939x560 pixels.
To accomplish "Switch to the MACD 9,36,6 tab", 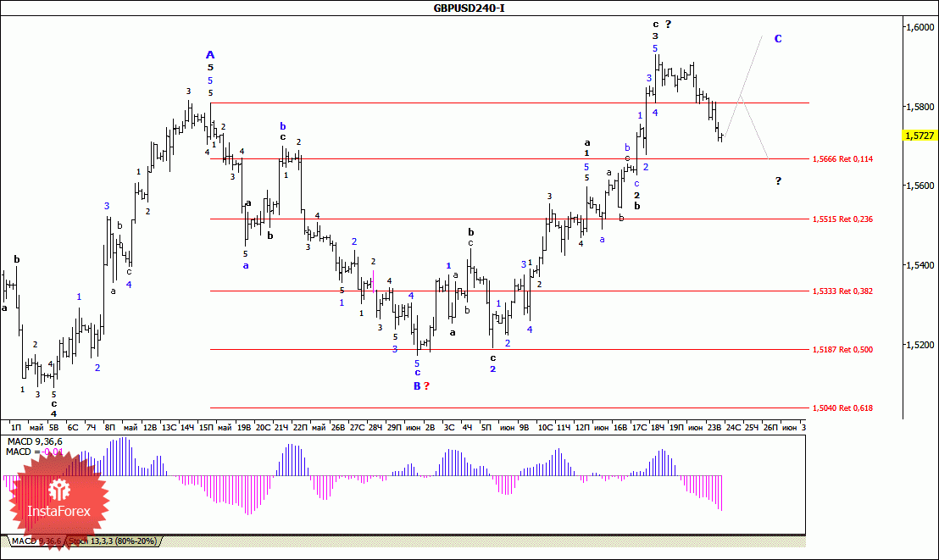I will click(x=36, y=541).
